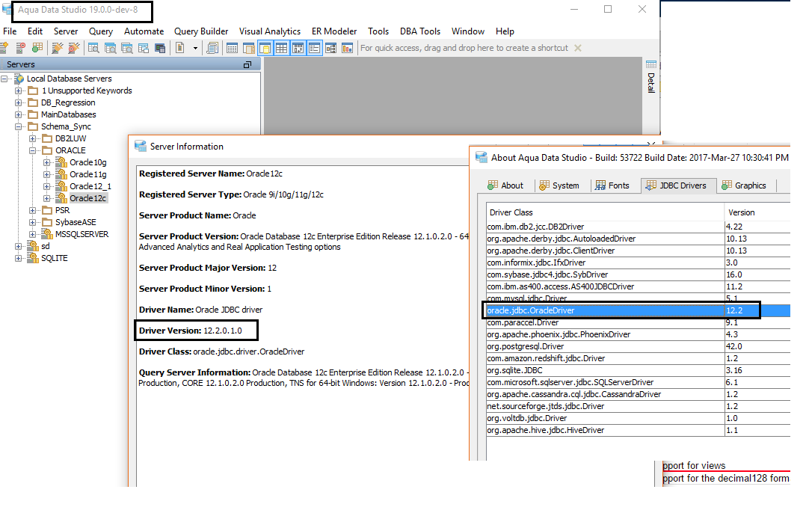Viewport: 812px width, 528px height.
Task: Click the server icon with red minus
Action: tap(21, 48)
